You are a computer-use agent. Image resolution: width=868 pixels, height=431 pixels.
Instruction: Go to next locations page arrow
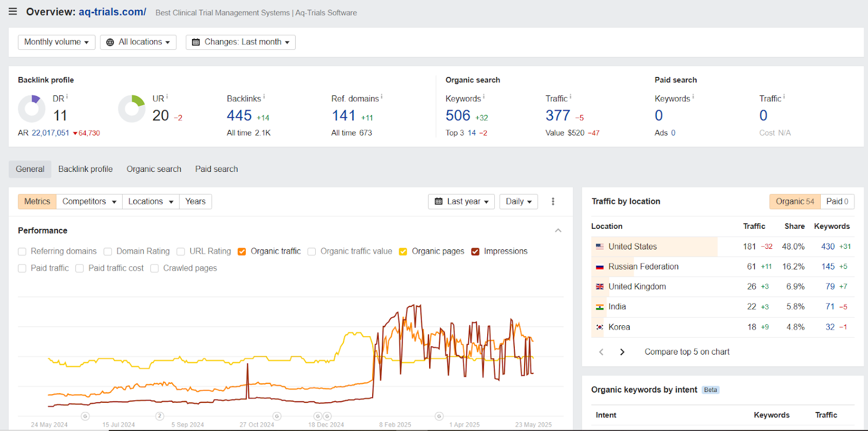click(622, 352)
